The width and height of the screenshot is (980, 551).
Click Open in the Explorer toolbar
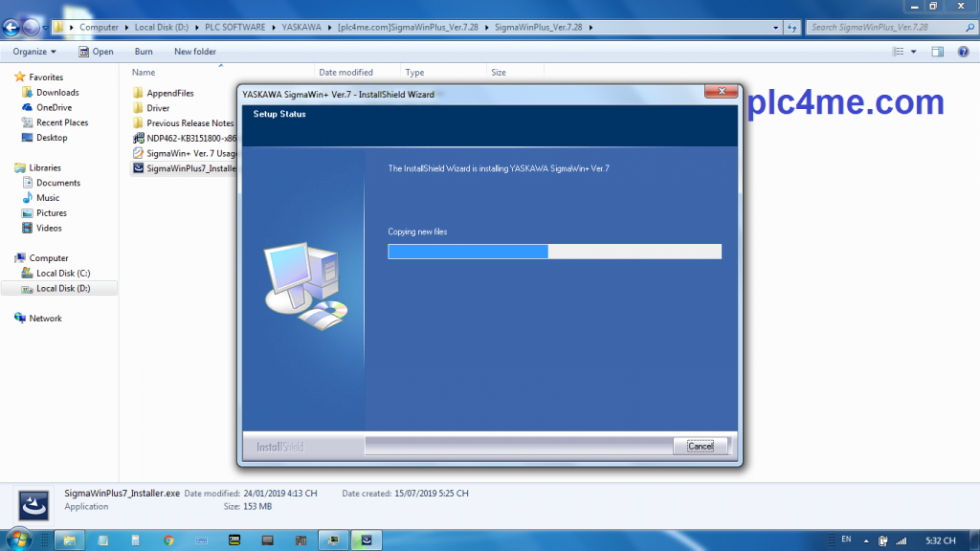(96, 52)
